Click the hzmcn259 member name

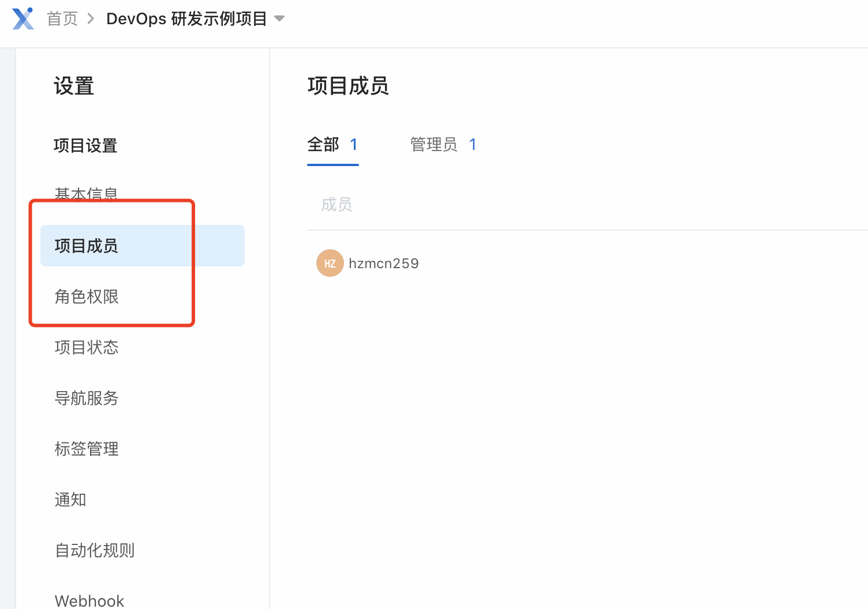coord(384,263)
